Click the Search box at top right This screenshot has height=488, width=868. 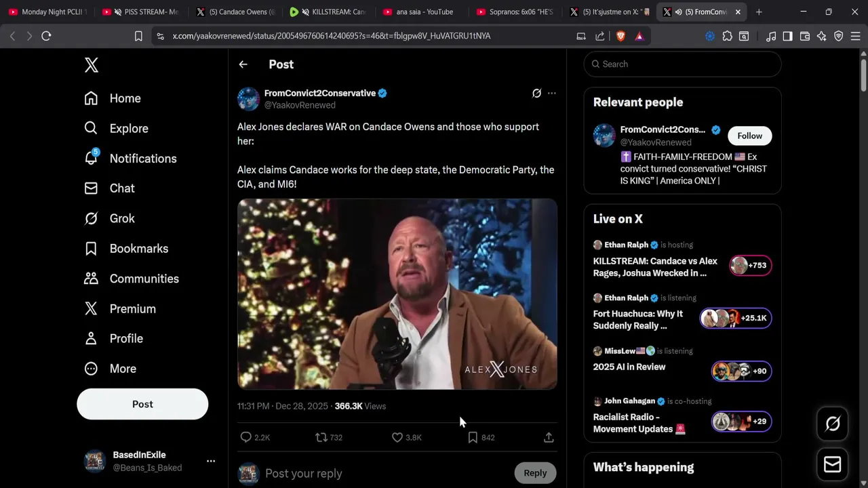point(682,64)
